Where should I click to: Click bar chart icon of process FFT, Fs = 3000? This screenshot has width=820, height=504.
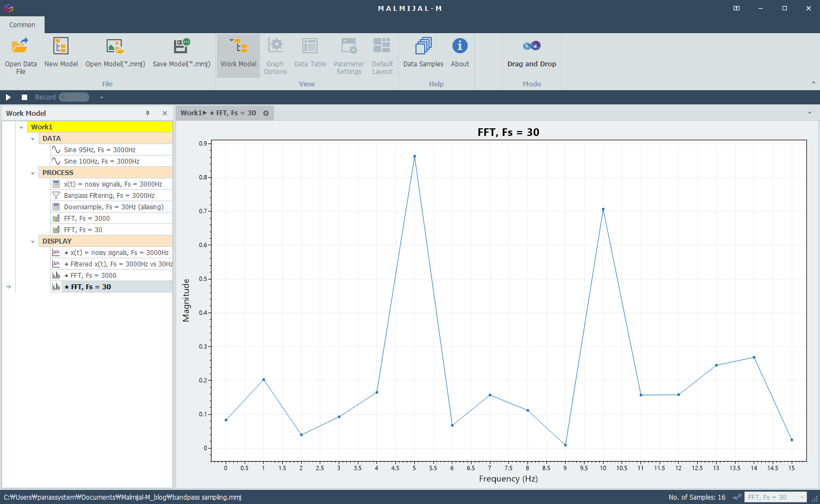click(x=56, y=218)
